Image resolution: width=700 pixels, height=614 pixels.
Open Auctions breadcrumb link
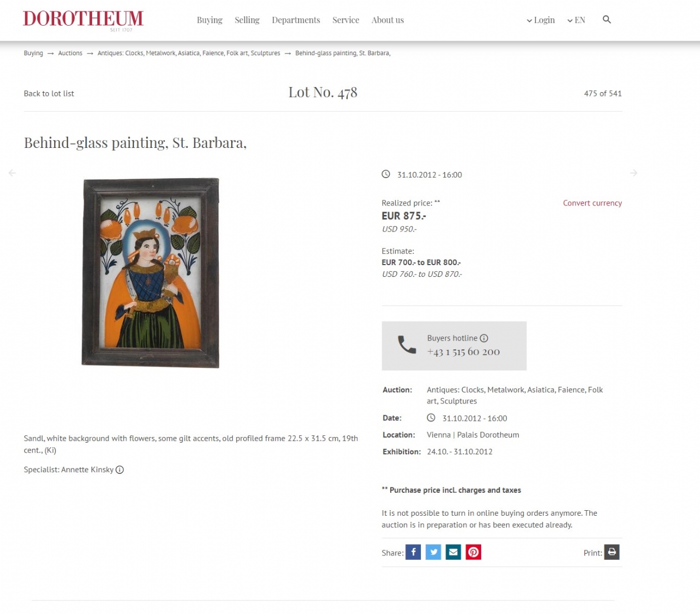[70, 53]
